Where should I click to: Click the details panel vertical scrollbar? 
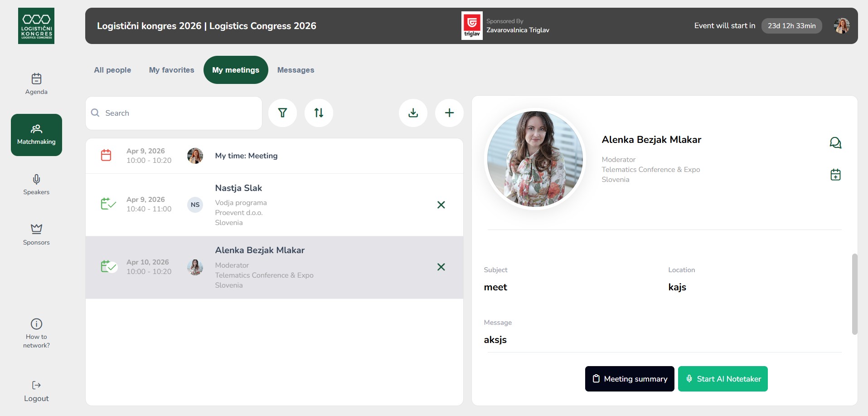[x=854, y=294]
